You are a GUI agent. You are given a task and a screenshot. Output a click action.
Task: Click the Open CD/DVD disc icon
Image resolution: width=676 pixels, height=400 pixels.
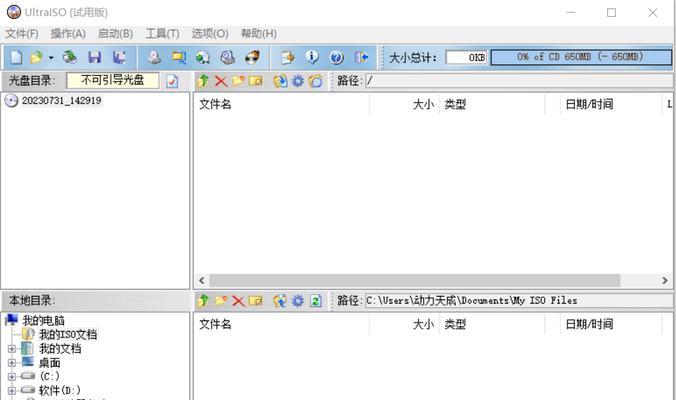click(x=69, y=57)
